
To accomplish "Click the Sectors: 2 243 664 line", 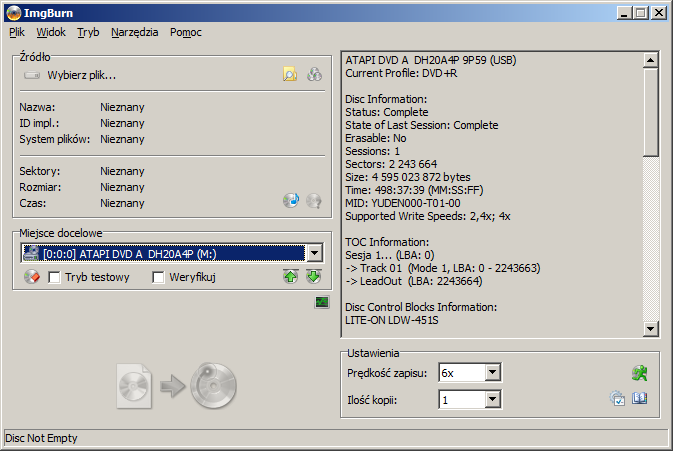I will 391,164.
